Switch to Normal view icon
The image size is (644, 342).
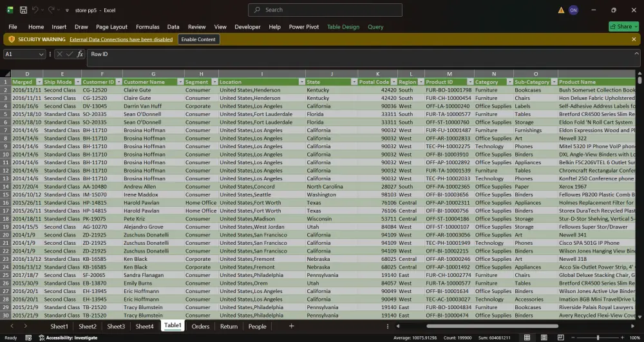pos(527,337)
